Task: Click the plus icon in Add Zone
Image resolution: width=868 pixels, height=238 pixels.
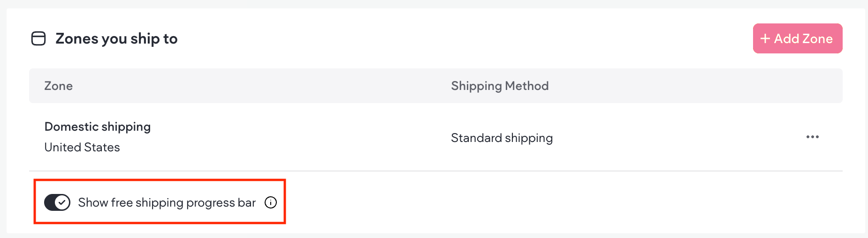Action: click(765, 38)
